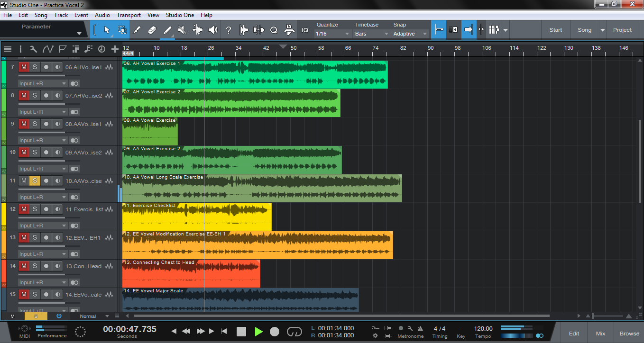Open the Edit panel
The width and height of the screenshot is (644, 343).
(x=574, y=334)
